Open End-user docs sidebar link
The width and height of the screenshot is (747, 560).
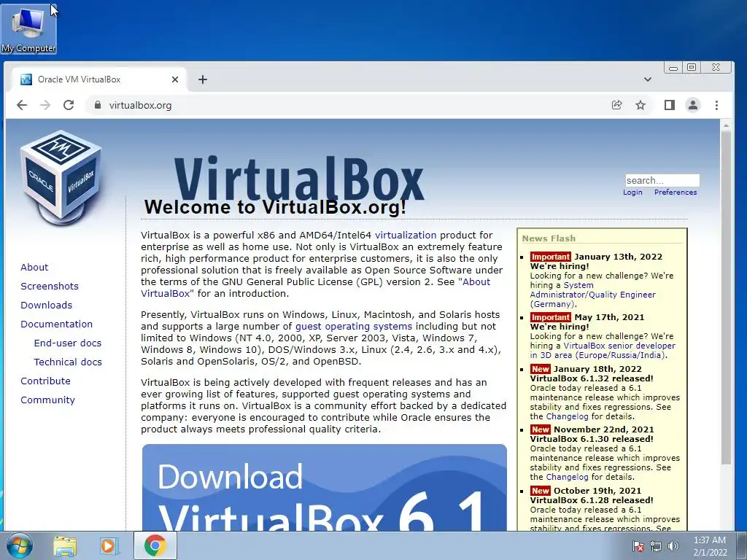tap(68, 343)
